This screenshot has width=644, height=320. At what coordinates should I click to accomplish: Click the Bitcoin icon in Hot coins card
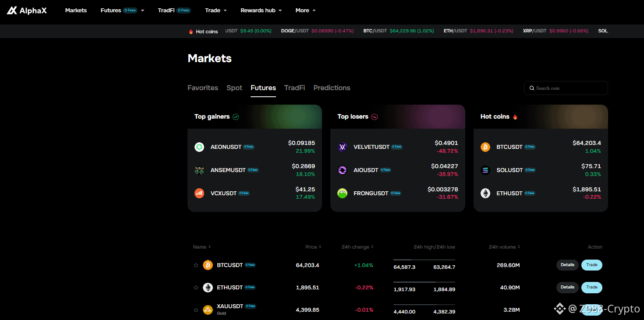click(x=485, y=147)
